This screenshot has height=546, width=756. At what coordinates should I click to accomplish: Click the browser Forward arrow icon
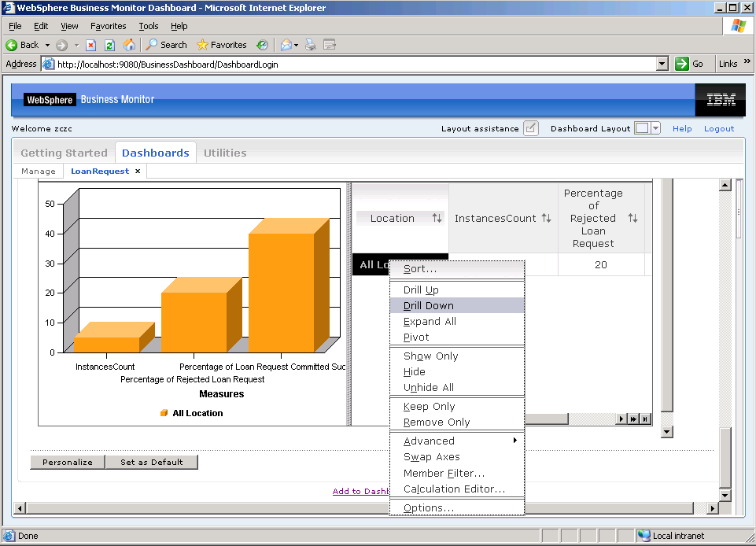61,46
